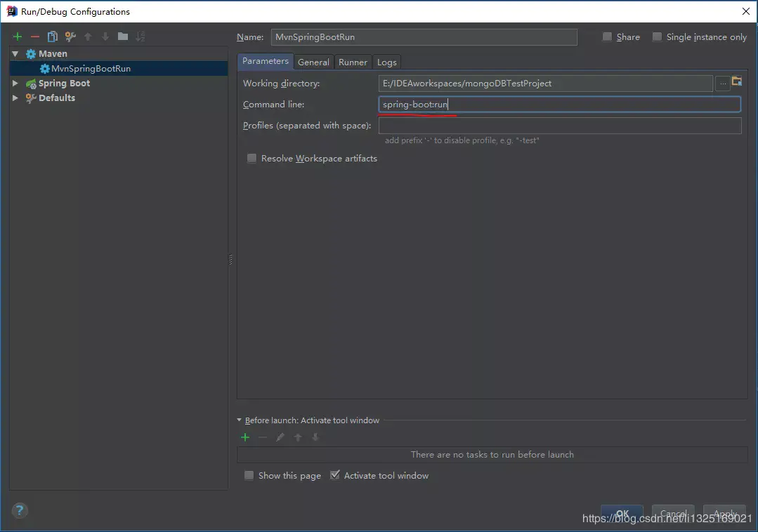
Task: Enable the Share checkbox
Action: (607, 36)
